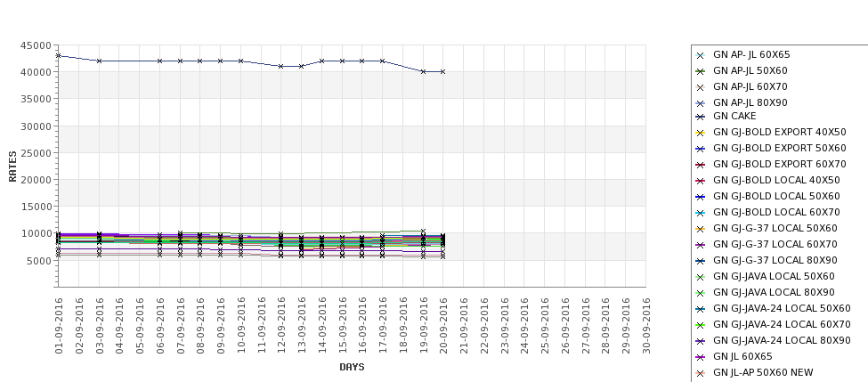The width and height of the screenshot is (868, 382).
Task: Click the 15000 y-axis tick label
Action: (x=36, y=207)
